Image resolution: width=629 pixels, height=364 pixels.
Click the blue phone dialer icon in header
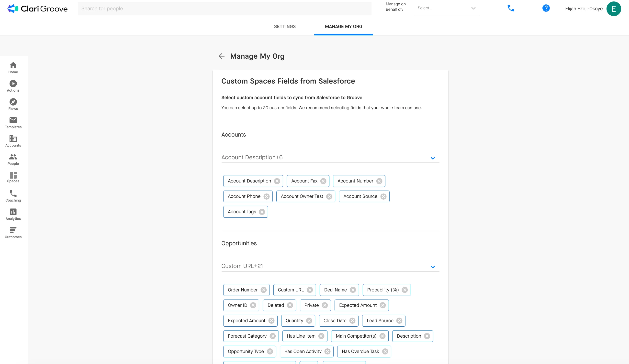511,8
